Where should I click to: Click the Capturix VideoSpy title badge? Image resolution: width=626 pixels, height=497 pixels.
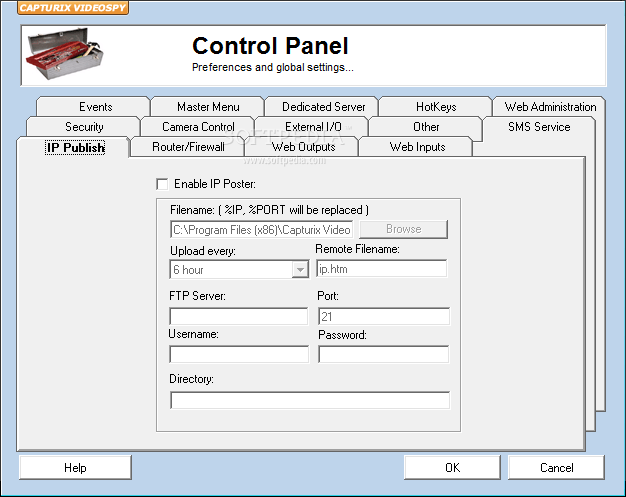(x=73, y=8)
